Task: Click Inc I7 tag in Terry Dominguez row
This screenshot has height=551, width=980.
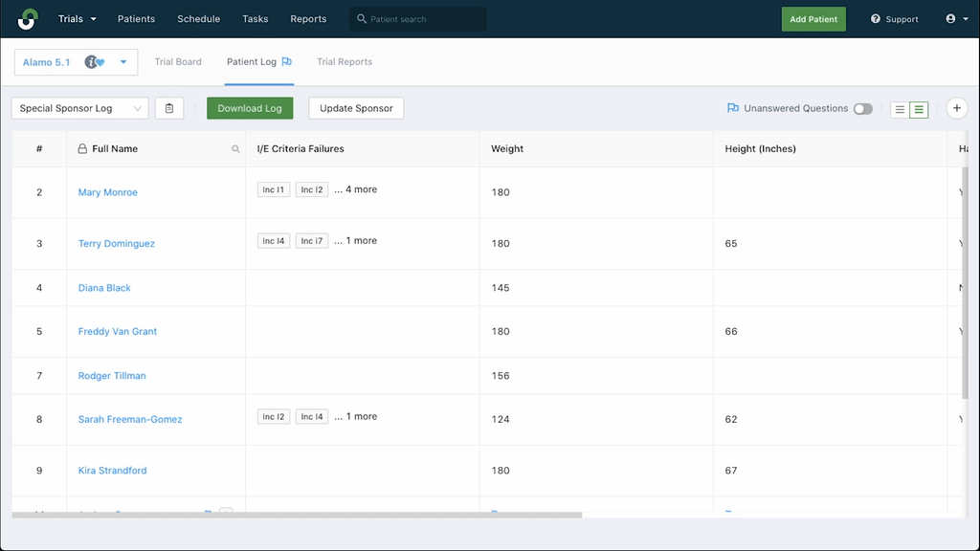Action: pyautogui.click(x=311, y=240)
